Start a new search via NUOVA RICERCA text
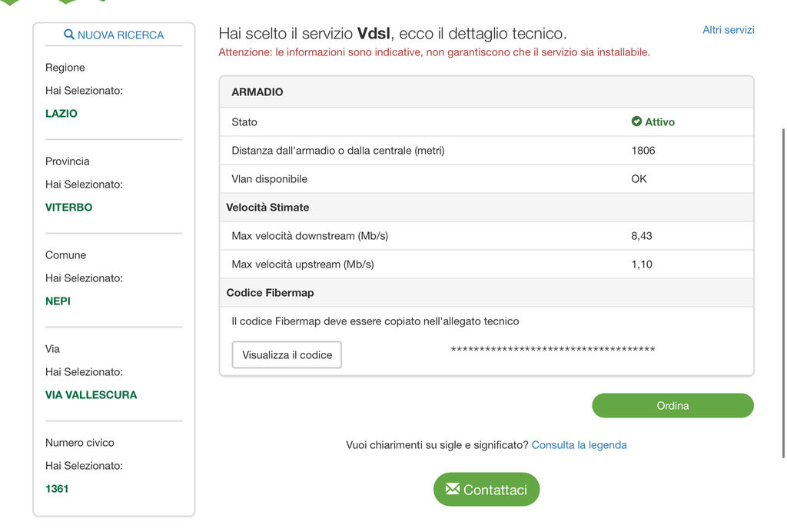The width and height of the screenshot is (787, 532). [121, 35]
